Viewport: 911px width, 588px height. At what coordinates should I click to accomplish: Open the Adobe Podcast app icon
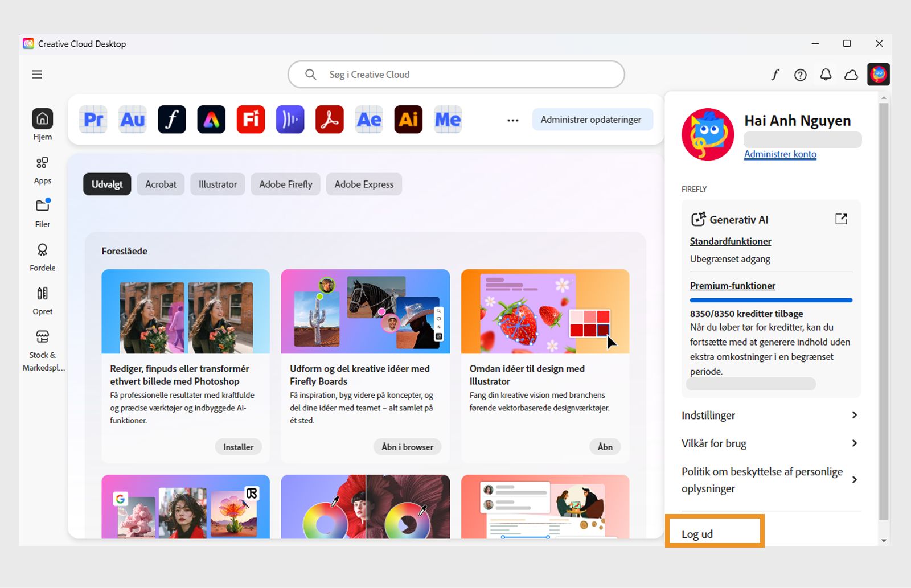(x=290, y=120)
